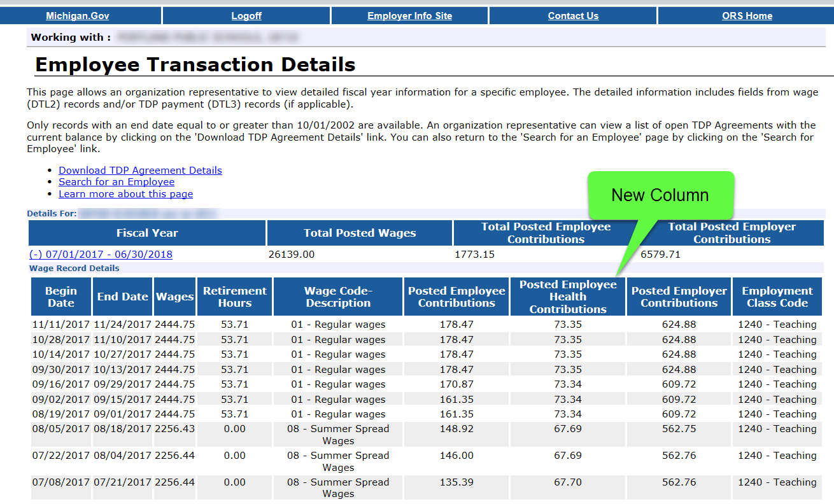
Task: Click the Begin Date column header
Action: [x=61, y=297]
